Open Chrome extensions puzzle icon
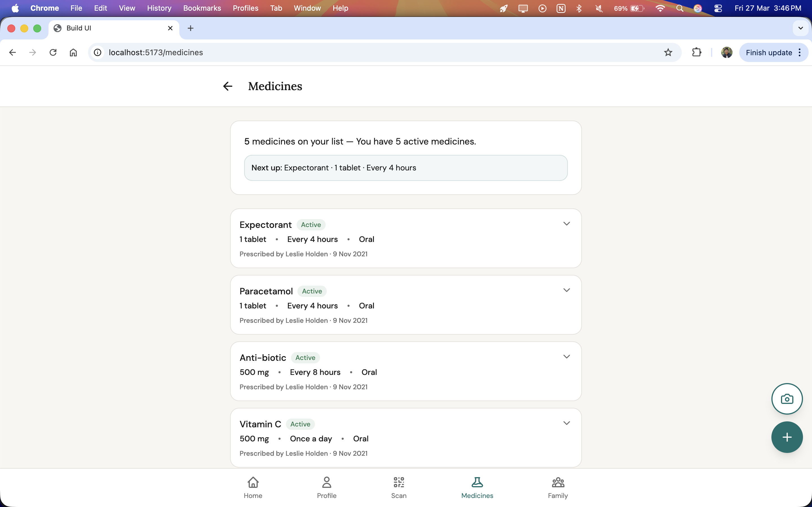The width and height of the screenshot is (812, 507). pos(697,53)
